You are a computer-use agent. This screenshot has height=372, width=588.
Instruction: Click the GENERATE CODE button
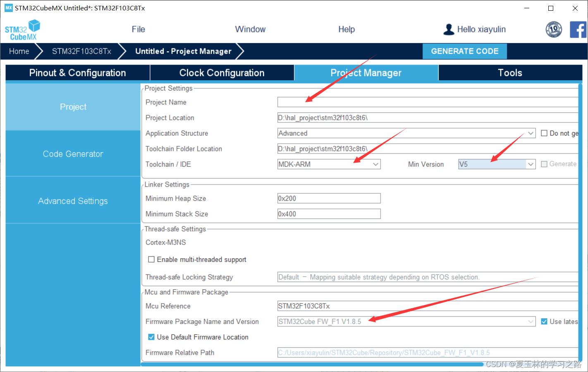click(x=465, y=51)
